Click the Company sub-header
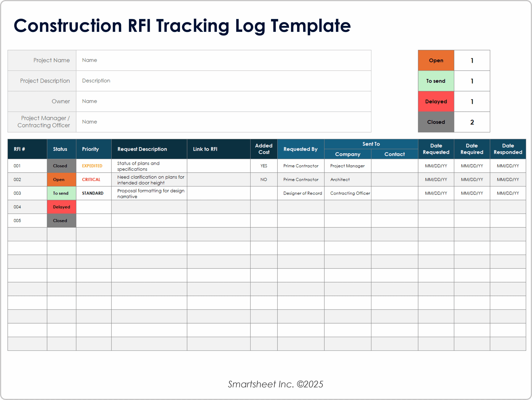532x400 pixels. [347, 154]
